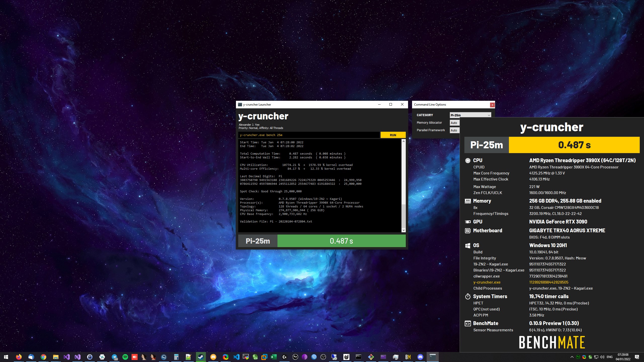The width and height of the screenshot is (644, 362).
Task: Maximize the y-cruncher Launcher window
Action: (x=391, y=105)
